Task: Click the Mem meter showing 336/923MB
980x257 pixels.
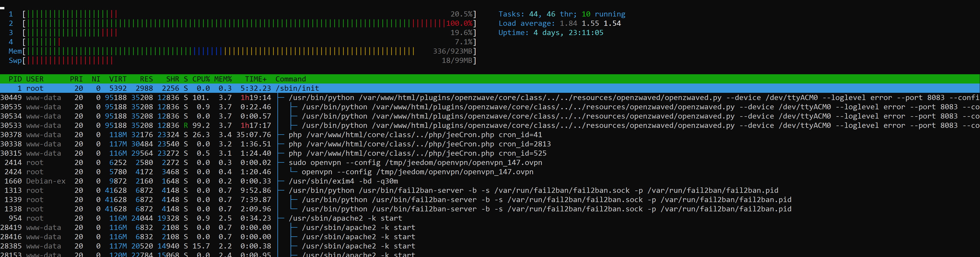Action: (x=242, y=51)
